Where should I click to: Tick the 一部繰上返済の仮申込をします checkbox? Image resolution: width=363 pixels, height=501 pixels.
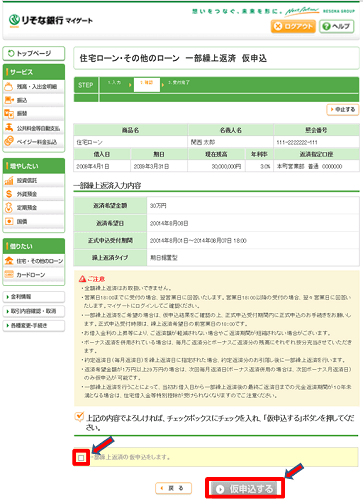[81, 458]
